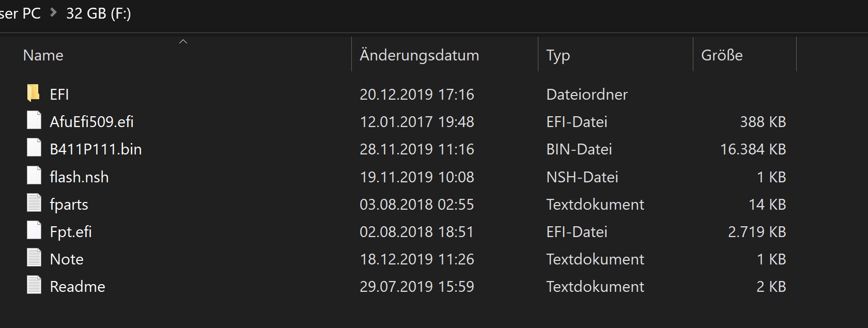Image resolution: width=868 pixels, height=328 pixels.
Task: Select the EFI folder icon
Action: click(33, 93)
